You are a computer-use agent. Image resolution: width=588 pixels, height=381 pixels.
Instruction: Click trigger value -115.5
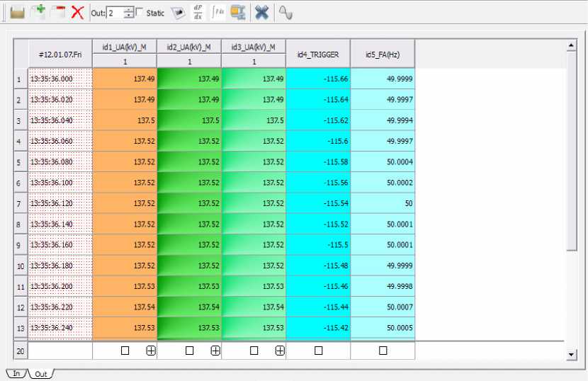[x=318, y=245]
